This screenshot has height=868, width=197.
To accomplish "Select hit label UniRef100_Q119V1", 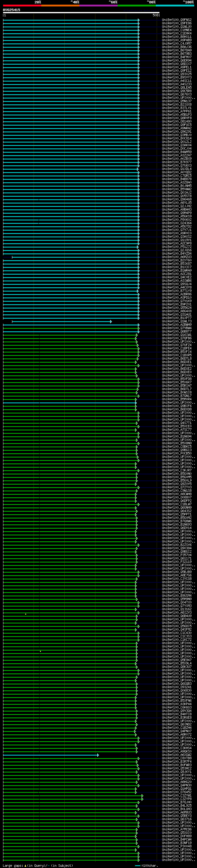I will point(177,240).
